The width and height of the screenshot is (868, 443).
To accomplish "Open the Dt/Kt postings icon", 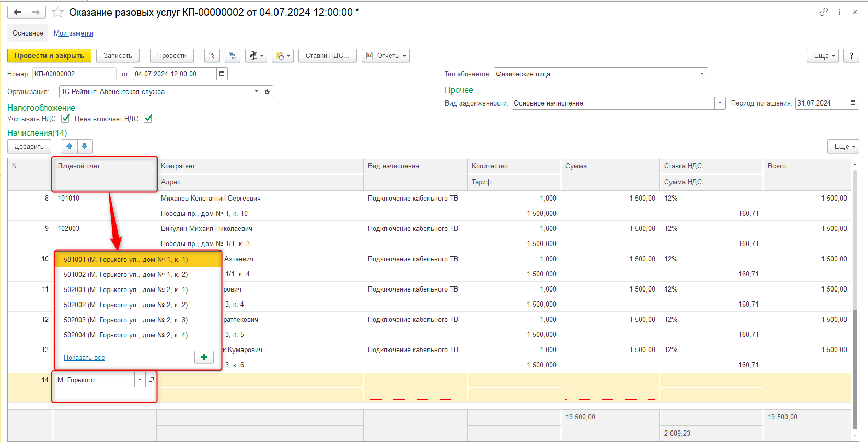I will 212,55.
